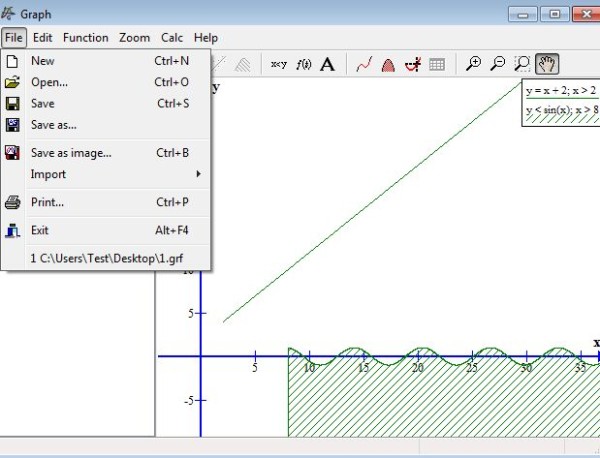This screenshot has height=458, width=600.
Task: Click the Insert function f(x) toolbar icon
Action: [303, 64]
